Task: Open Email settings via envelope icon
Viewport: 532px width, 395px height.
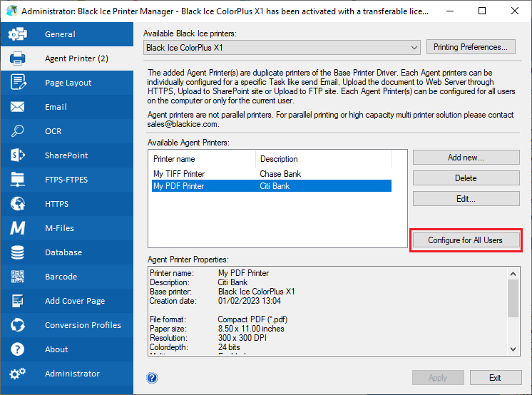Action: click(x=18, y=107)
